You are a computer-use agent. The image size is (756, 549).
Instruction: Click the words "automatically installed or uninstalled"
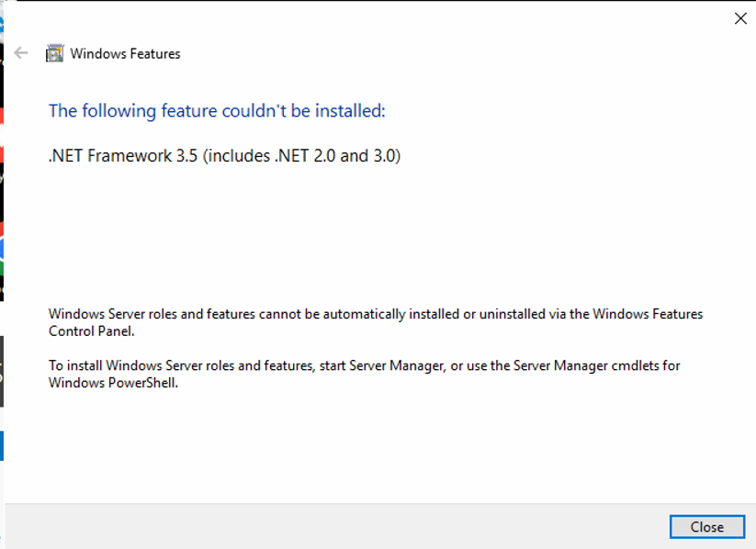pos(410,314)
